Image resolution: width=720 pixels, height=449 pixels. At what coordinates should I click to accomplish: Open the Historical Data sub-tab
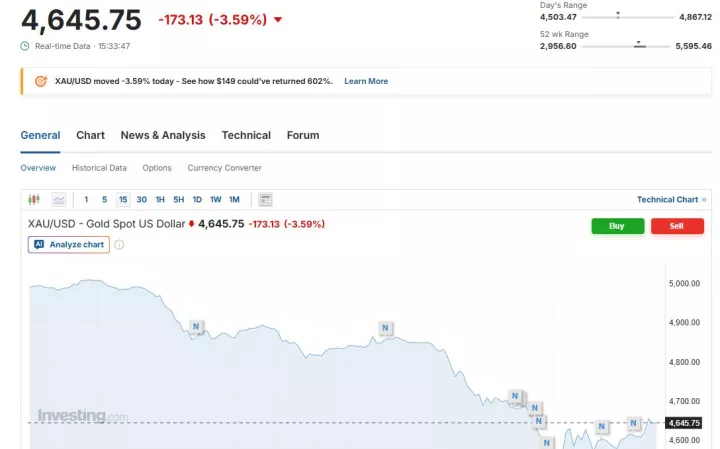(99, 168)
